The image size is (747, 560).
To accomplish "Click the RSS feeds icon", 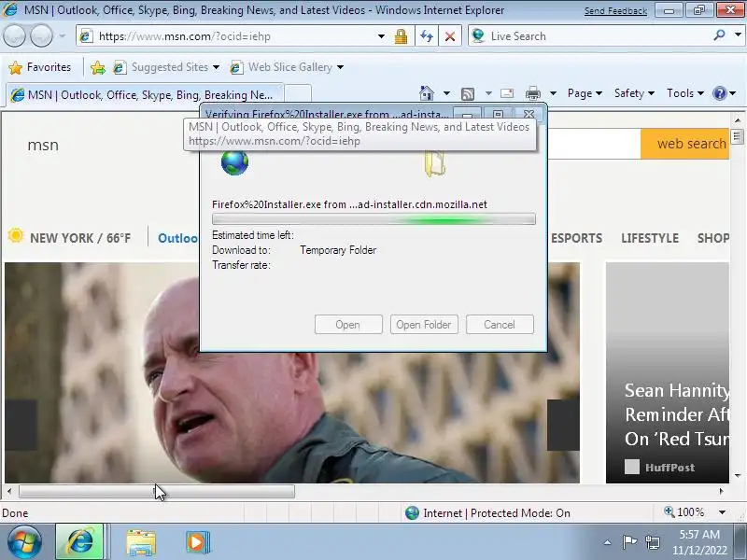I will (468, 94).
